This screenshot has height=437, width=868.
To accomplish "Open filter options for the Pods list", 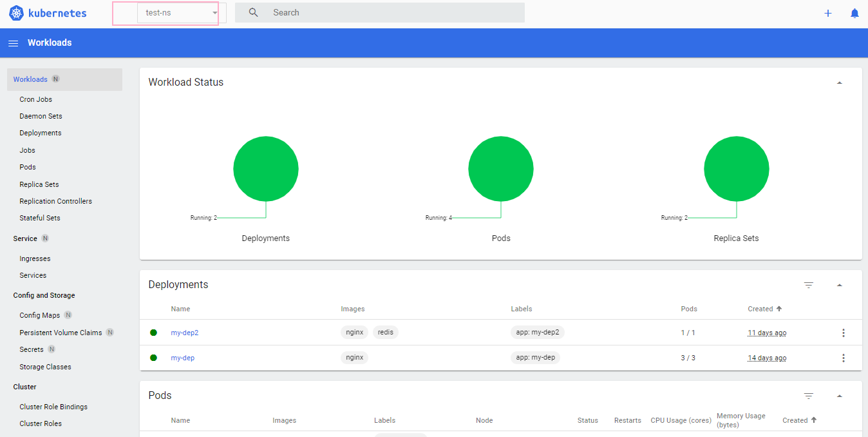I will [x=809, y=395].
